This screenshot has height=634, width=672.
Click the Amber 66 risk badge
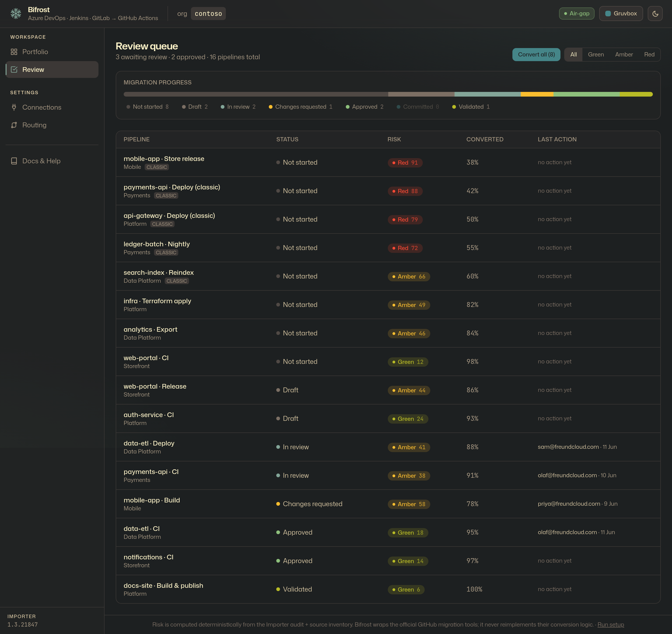409,276
